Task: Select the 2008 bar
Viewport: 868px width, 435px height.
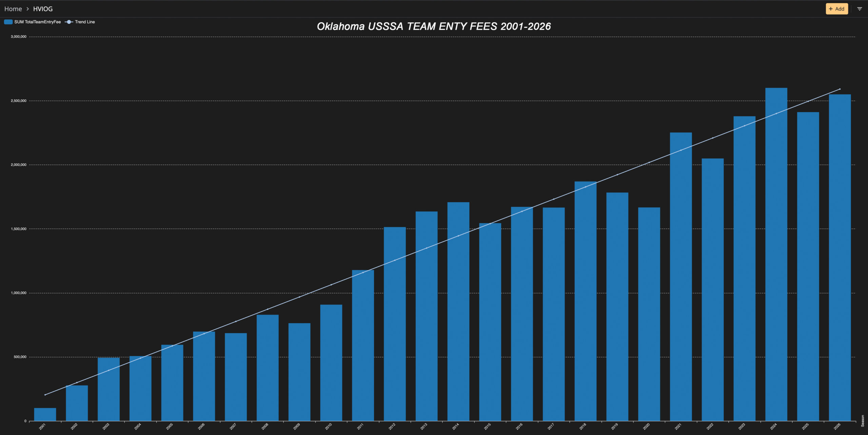Action: pyautogui.click(x=268, y=368)
